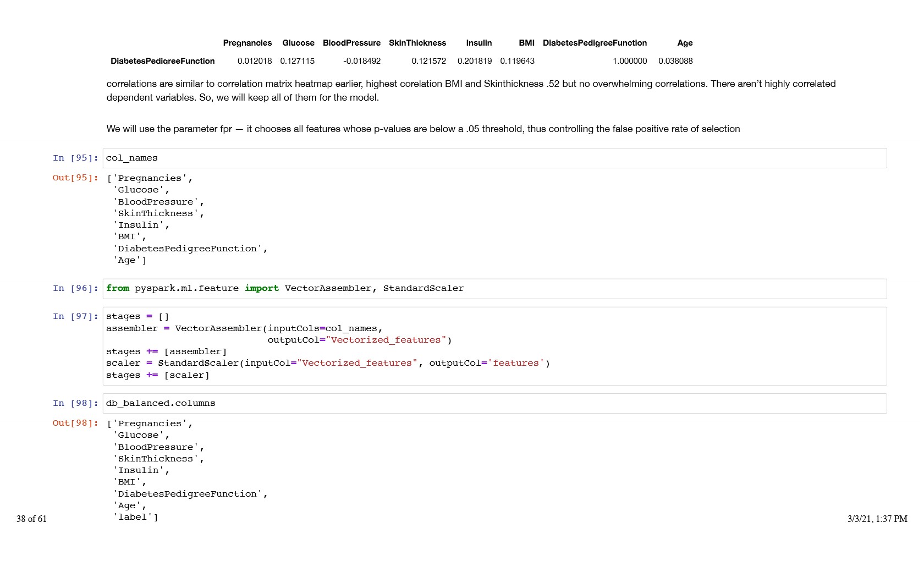Click the '38 of 61' page indicator
Viewport: 924px width, 561px height.
click(31, 519)
